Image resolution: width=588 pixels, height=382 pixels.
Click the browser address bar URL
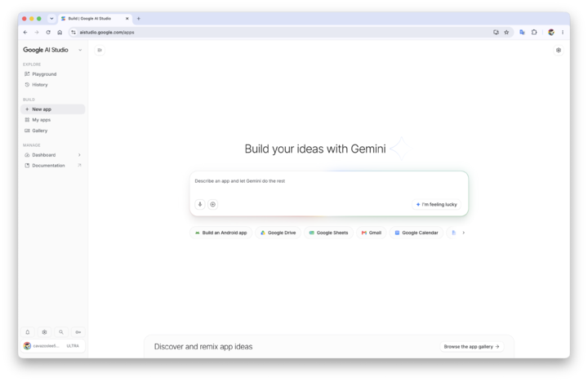coord(107,32)
